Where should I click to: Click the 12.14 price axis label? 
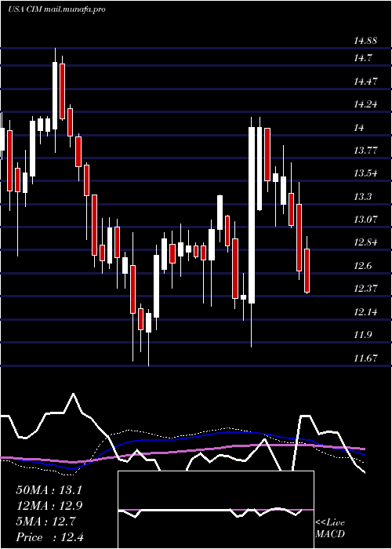tap(365, 311)
